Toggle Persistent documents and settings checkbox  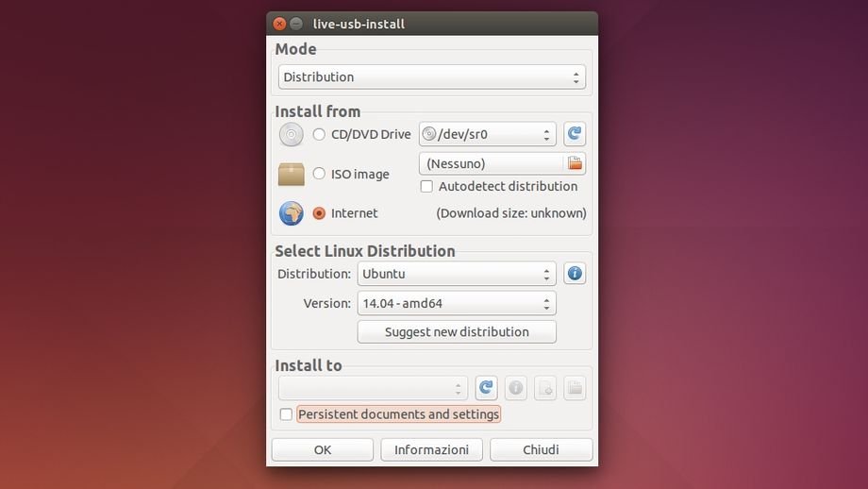[x=286, y=414]
